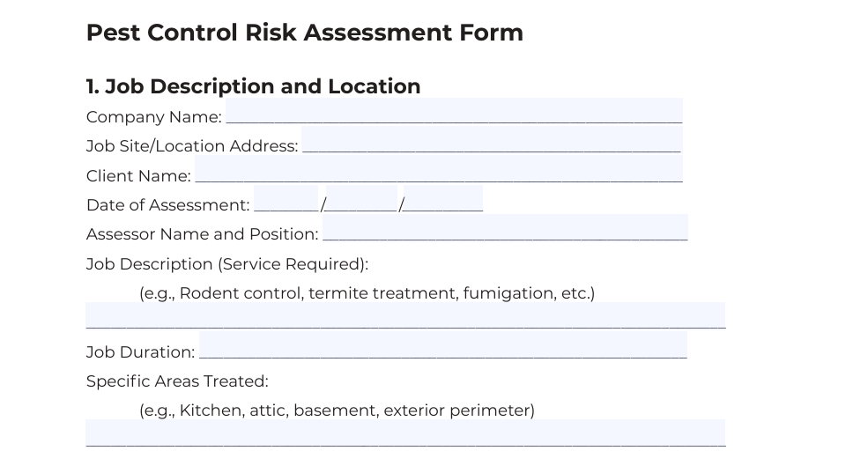Click the last Date of Assessment field

pos(443,198)
